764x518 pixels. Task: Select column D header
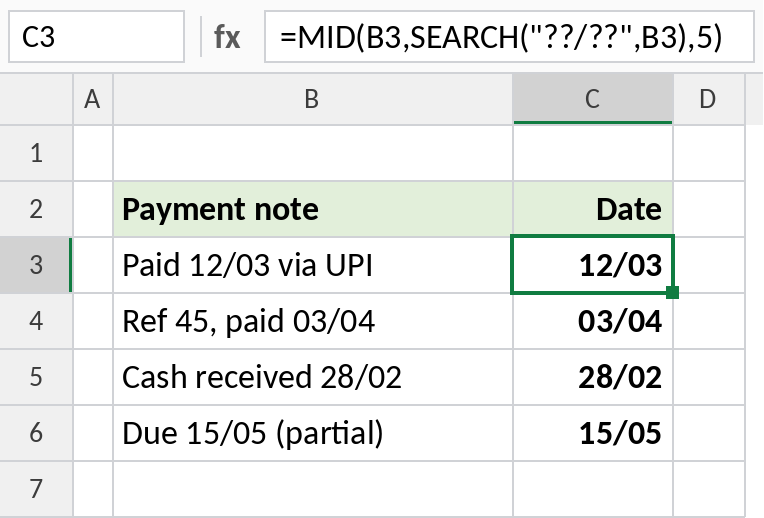pyautogui.click(x=708, y=99)
